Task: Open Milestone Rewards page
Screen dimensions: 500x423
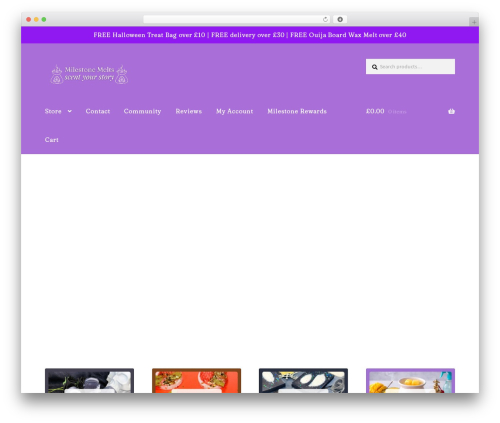Action: (297, 111)
